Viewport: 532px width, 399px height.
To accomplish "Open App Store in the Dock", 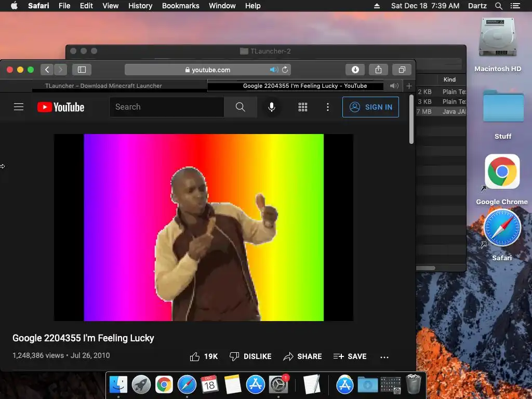I will [x=256, y=385].
